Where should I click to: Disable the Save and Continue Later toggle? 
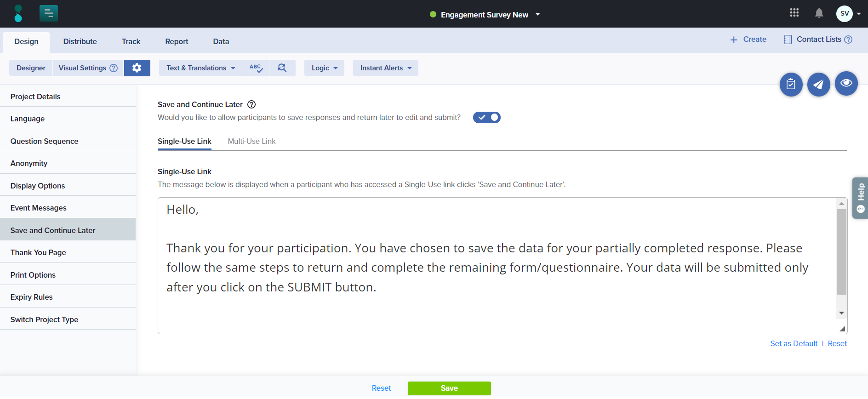(x=486, y=118)
